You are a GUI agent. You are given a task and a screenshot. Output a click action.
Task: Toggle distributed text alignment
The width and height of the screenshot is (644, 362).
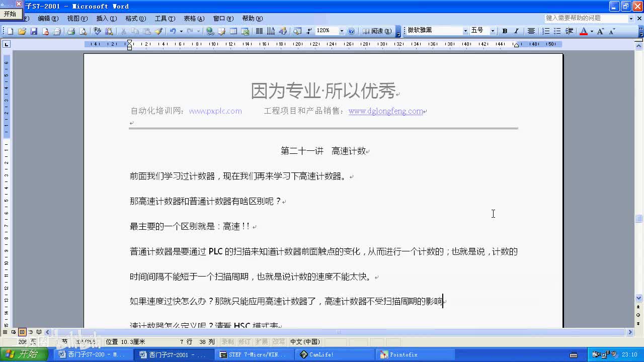[x=531, y=31]
